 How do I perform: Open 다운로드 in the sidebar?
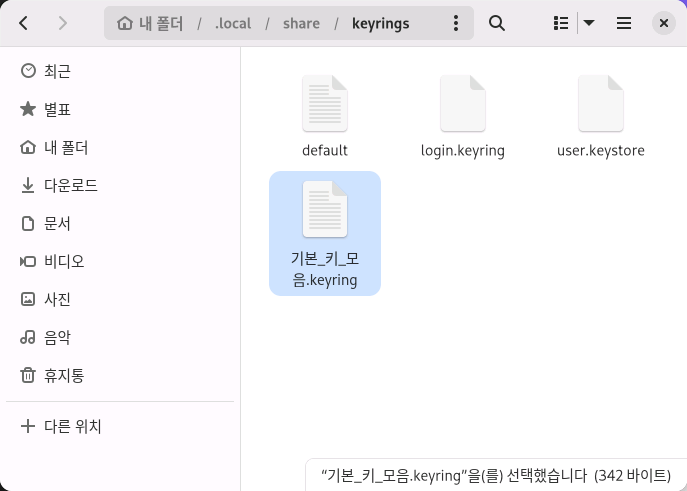coord(120,185)
